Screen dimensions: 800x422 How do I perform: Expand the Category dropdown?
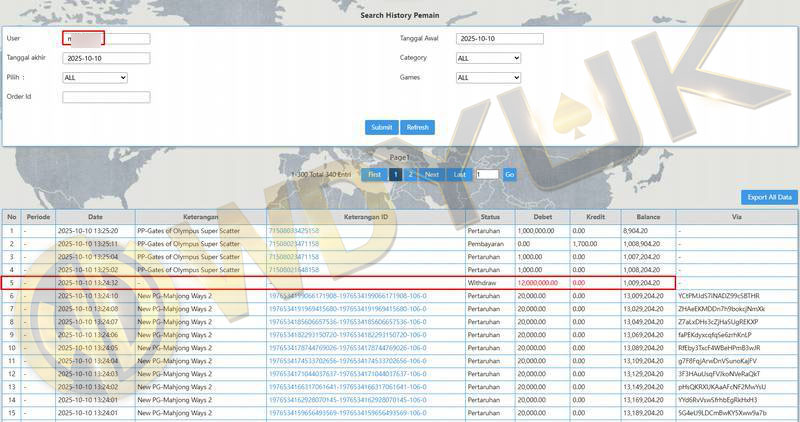click(x=488, y=58)
